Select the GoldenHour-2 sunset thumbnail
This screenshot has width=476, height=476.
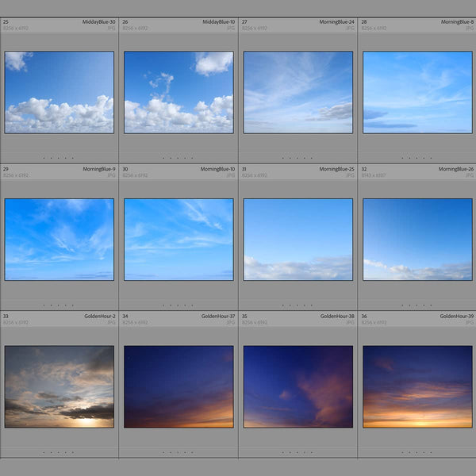coord(59,386)
